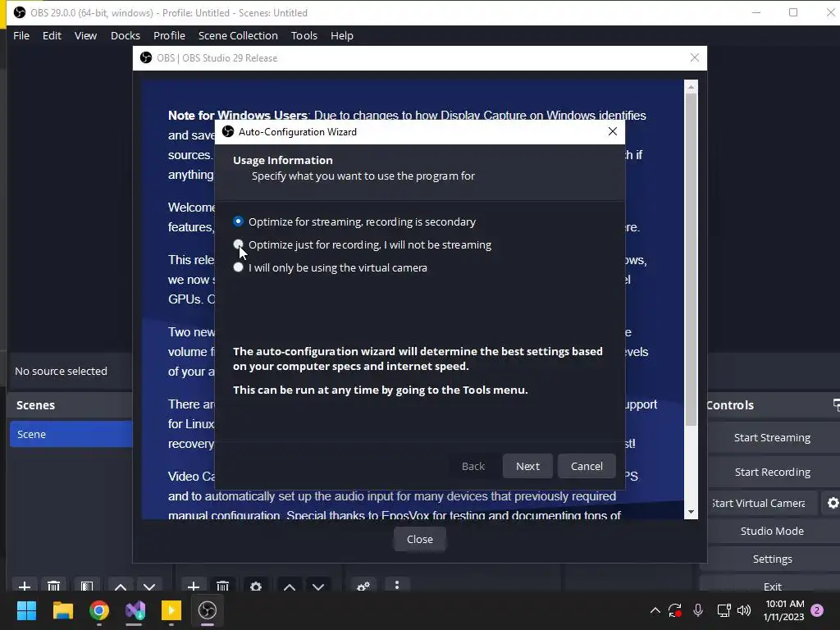Click OBS logo in main title bar
The image size is (840, 630).
coord(20,12)
